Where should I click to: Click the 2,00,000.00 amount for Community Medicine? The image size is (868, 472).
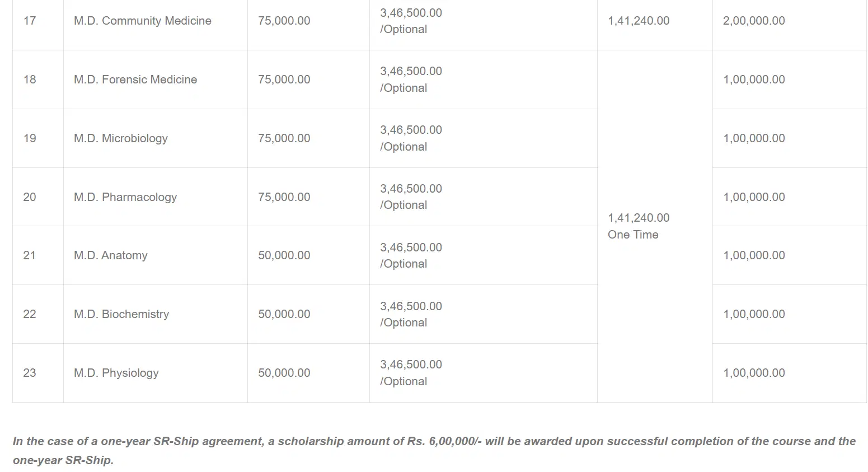[753, 21]
